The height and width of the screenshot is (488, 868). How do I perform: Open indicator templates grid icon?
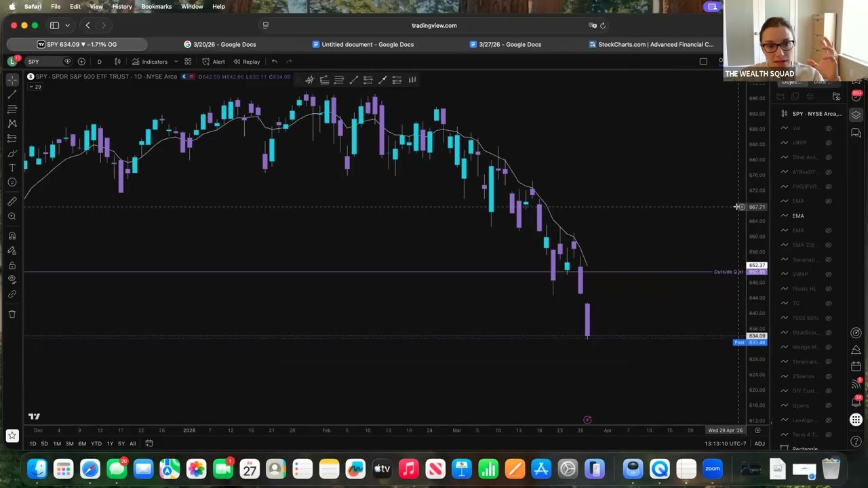tap(188, 62)
